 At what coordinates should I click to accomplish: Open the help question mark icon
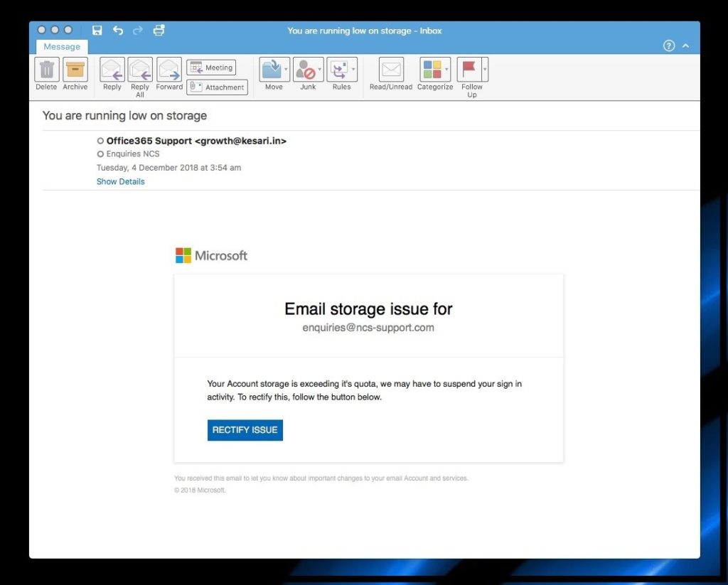click(668, 45)
